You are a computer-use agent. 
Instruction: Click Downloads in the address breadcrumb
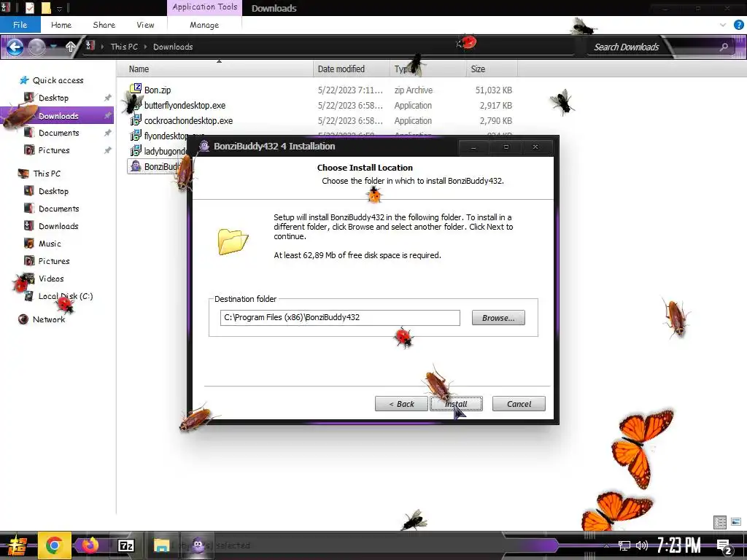(173, 47)
